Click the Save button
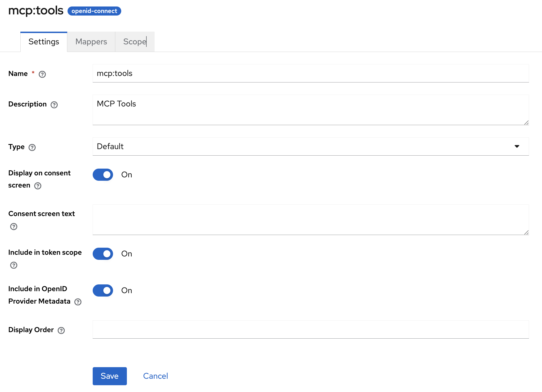This screenshot has width=542, height=392. (x=110, y=376)
